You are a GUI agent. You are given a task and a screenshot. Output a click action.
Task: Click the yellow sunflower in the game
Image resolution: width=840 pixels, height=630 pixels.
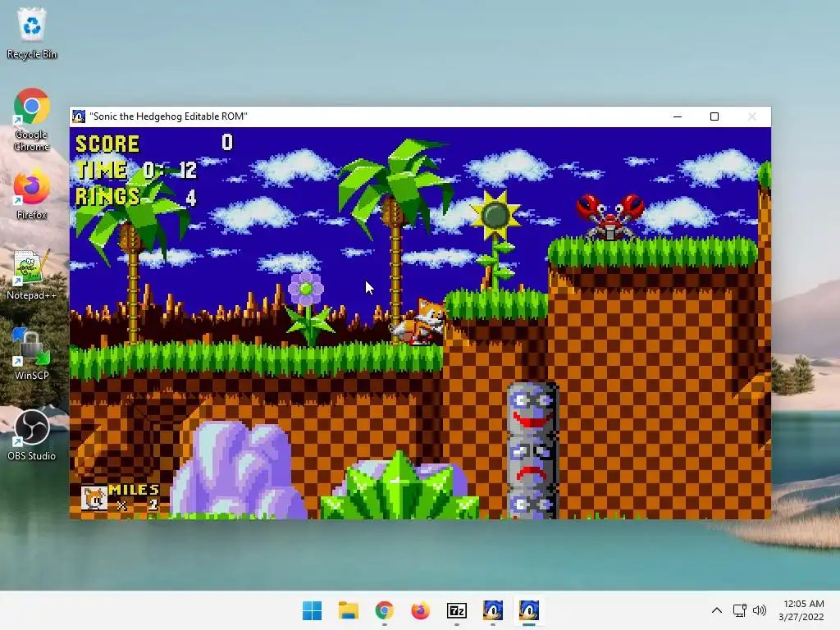point(495,215)
